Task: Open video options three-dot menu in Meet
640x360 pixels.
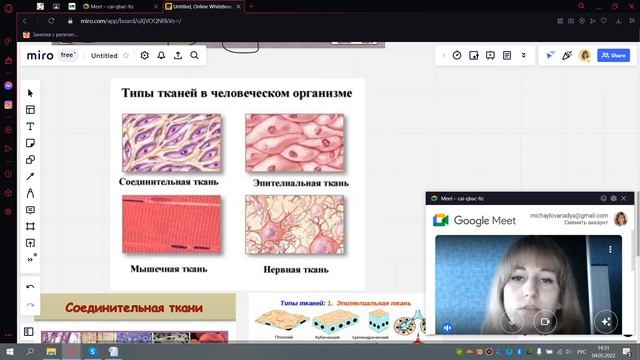Action: (x=610, y=249)
